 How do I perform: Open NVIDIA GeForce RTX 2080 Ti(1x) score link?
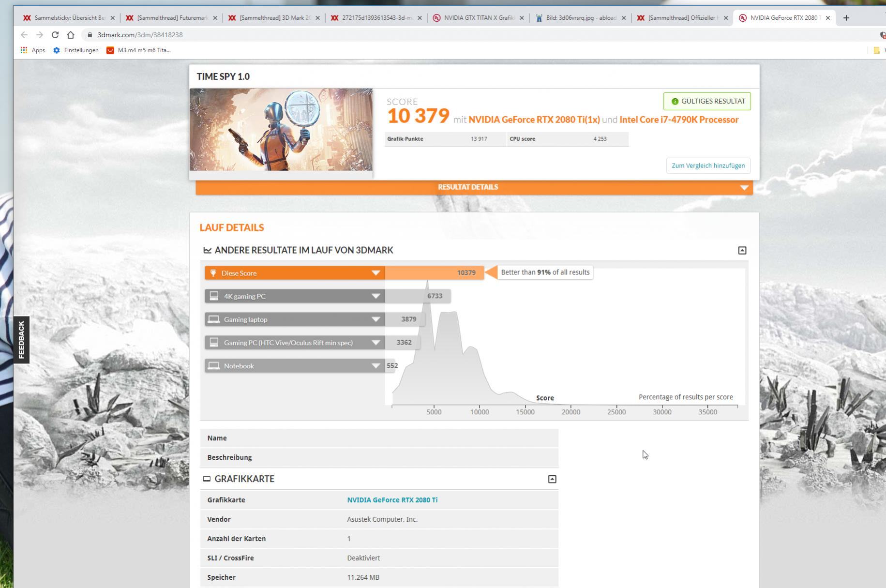point(534,120)
